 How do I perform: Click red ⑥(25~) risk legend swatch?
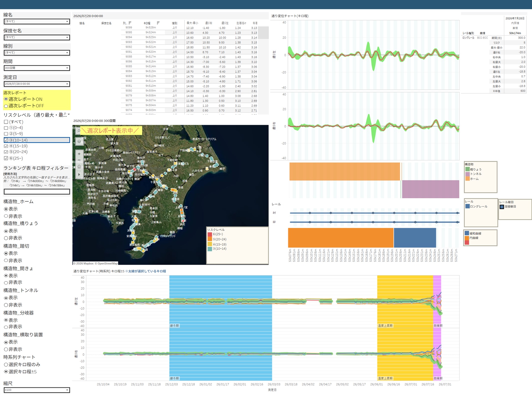pos(210,234)
